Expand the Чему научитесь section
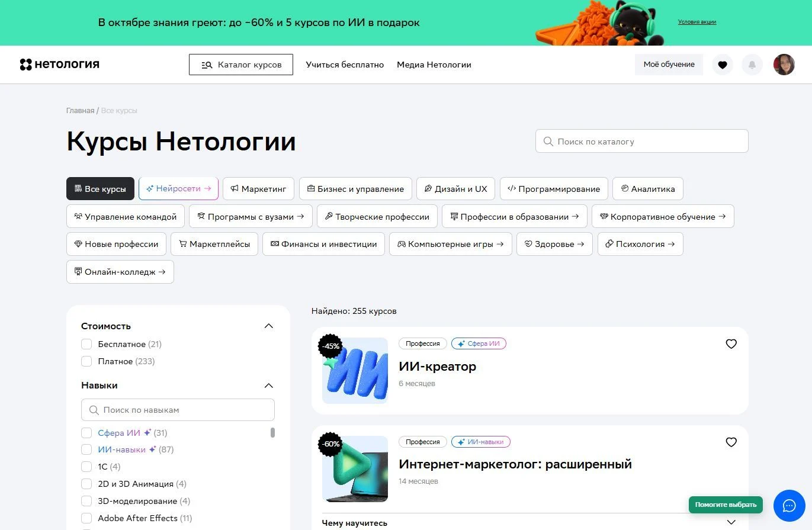 click(731, 522)
